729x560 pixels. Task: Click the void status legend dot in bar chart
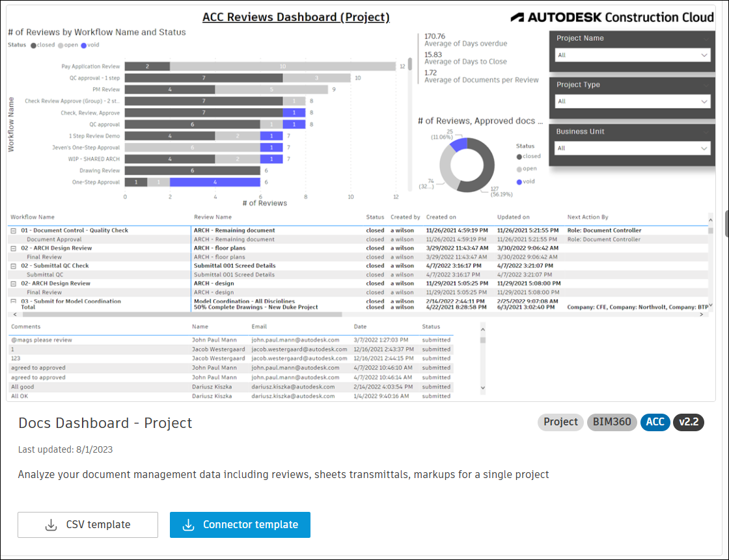[84, 45]
